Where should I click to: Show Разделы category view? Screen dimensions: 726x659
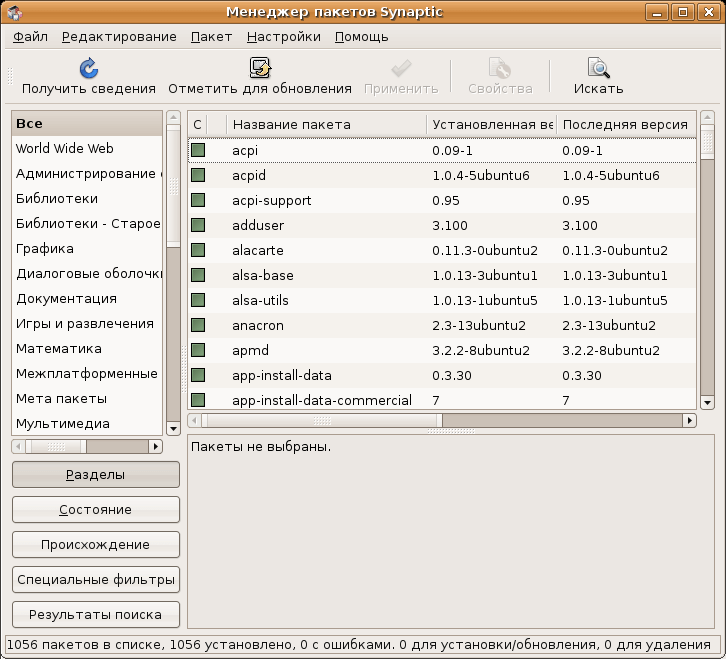[96, 475]
